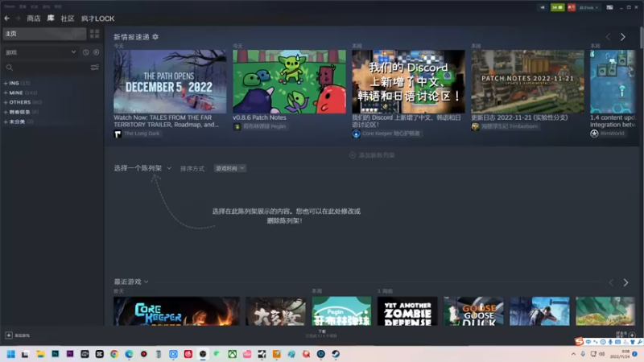Image resolution: width=644 pixels, height=362 pixels.
Task: Go forward with the right arrow button
Action: (x=18, y=19)
